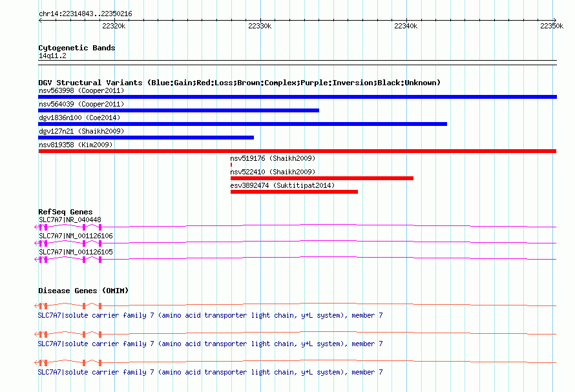The image size is (575, 392).
Task: Select the nsv522410 (Shaikh2009) red bar
Action: (x=322, y=178)
